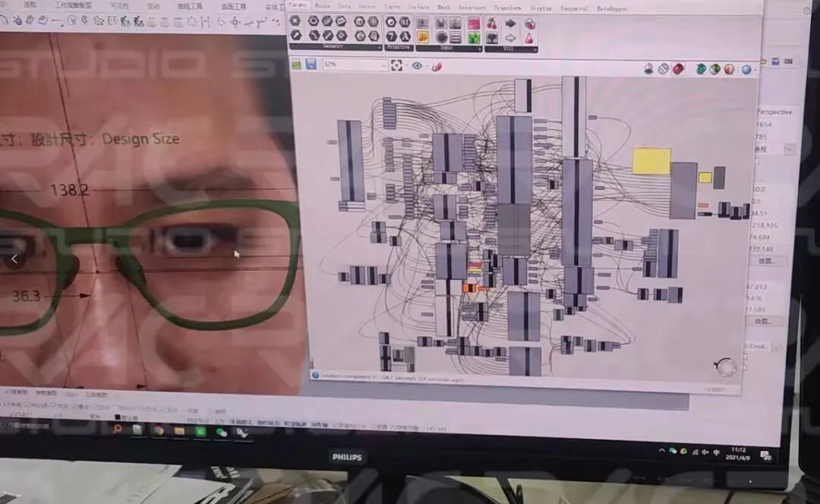Switch to the Vector tab
Image resolution: width=820 pixels, height=504 pixels.
[x=367, y=6]
